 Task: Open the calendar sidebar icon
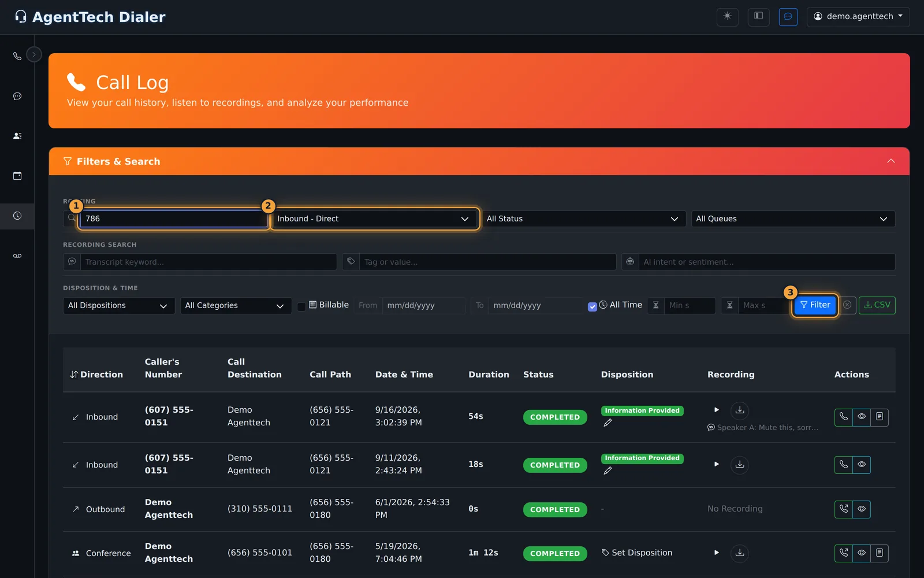point(17,176)
